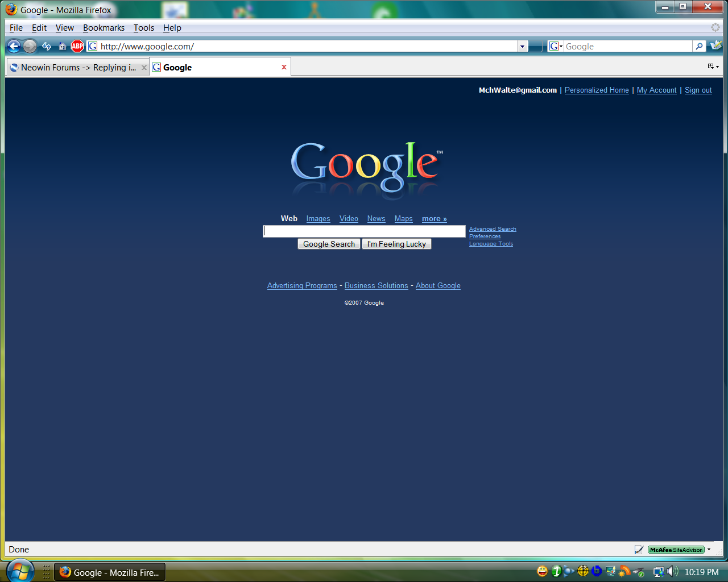This screenshot has width=728, height=582.
Task: Open the Language Tools link
Action: [x=491, y=244]
